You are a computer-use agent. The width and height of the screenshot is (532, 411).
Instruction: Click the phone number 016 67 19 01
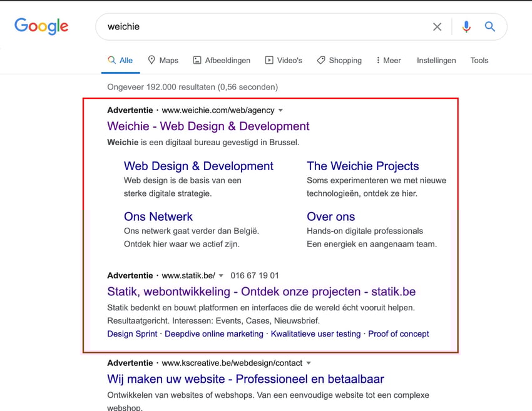[255, 275]
